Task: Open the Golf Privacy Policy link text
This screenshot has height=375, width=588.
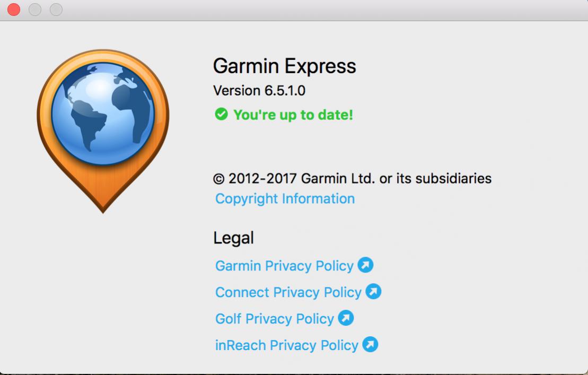Action: coord(275,319)
